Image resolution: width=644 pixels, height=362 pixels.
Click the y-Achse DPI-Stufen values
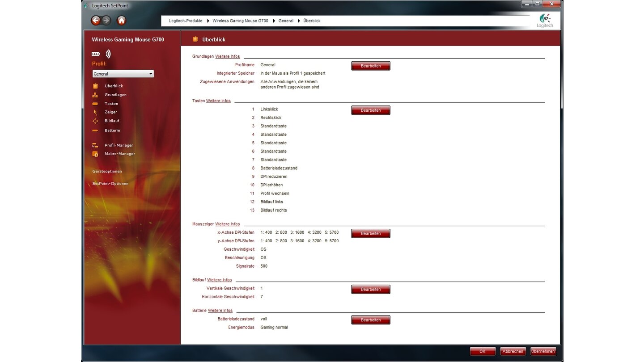tap(300, 241)
